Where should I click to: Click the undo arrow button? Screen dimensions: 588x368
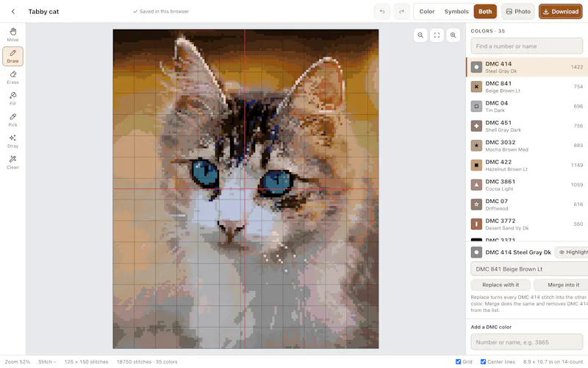click(x=382, y=12)
